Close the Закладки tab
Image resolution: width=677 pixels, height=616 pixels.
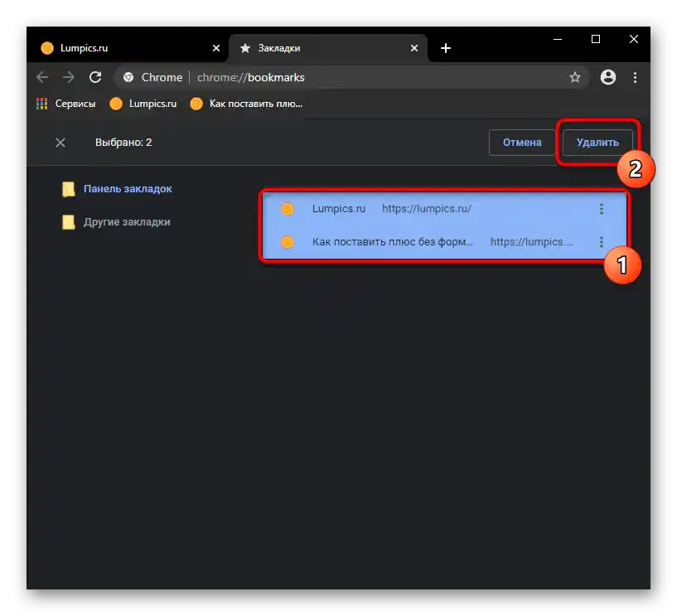(414, 48)
